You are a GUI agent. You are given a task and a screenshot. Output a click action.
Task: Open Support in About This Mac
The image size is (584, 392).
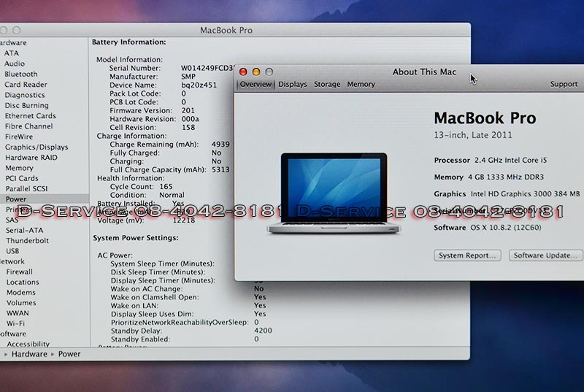click(x=564, y=85)
